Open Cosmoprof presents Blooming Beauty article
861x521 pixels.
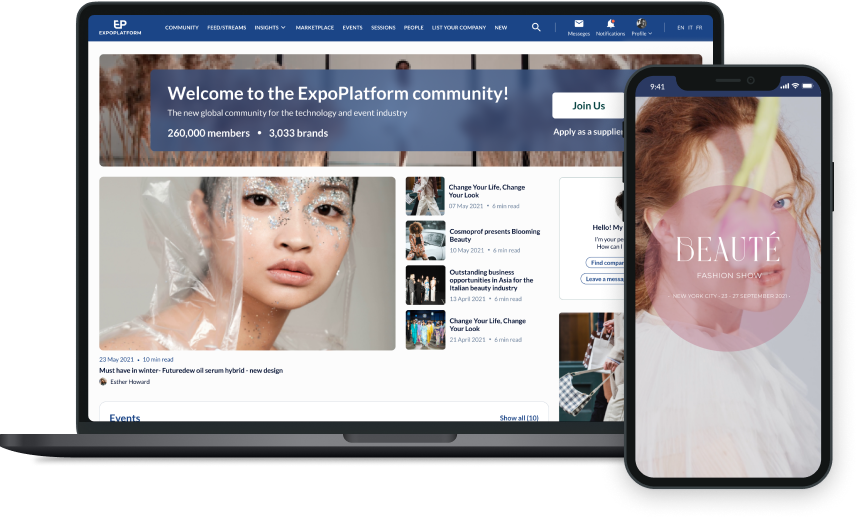(495, 236)
